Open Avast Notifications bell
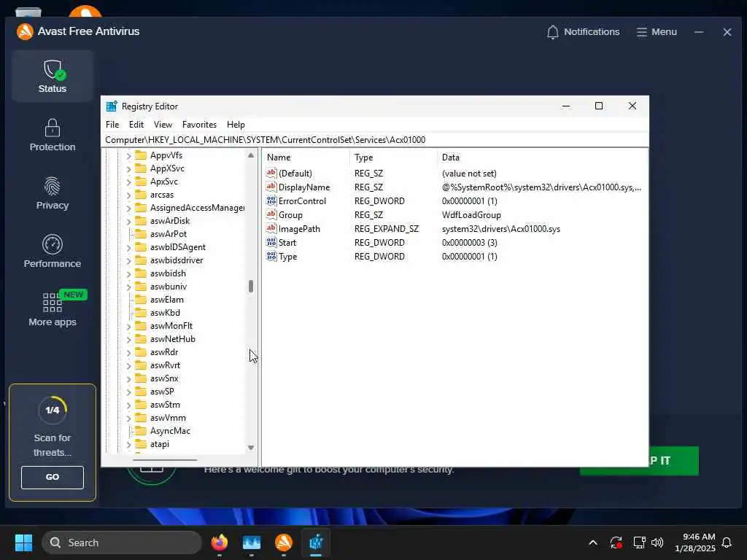 pos(583,32)
